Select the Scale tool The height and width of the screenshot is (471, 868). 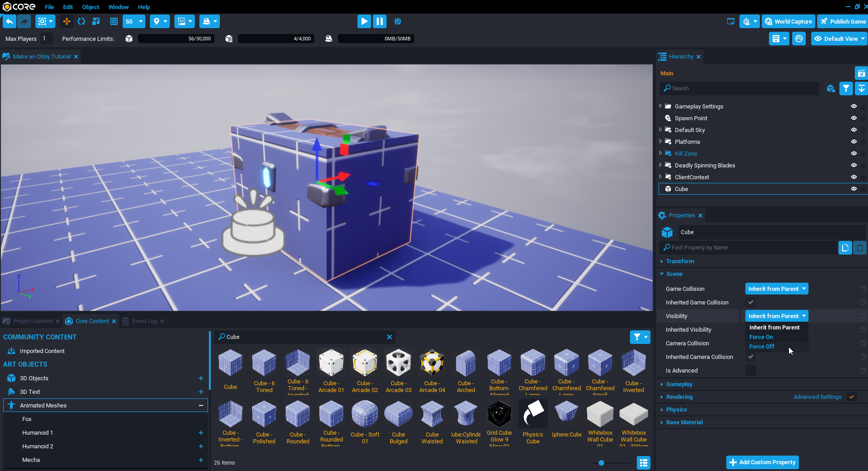click(x=96, y=21)
